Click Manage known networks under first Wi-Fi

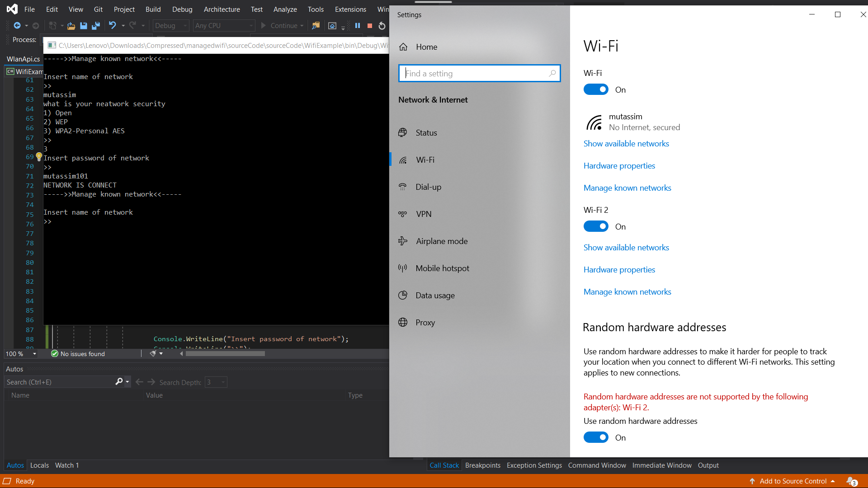pos(627,188)
